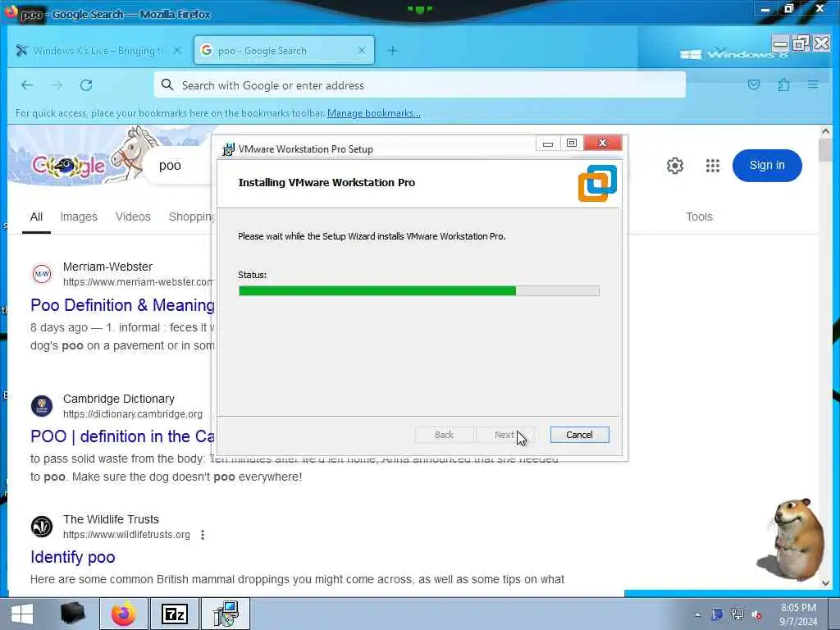Viewport: 840px width, 630px height.
Task: Minimize the VMware Setup dialog
Action: [547, 144]
